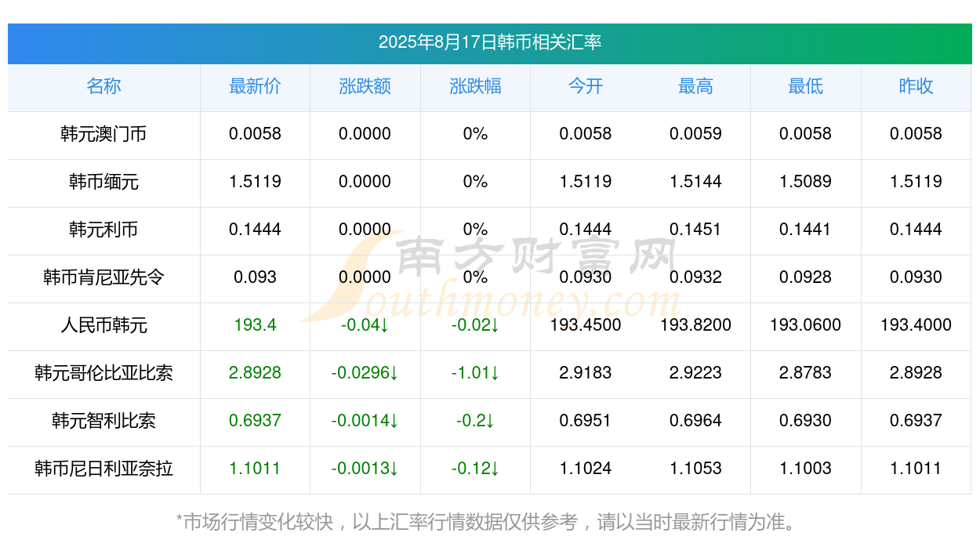The width and height of the screenshot is (980, 547).
Task: Click the row name '韩元澳门币'
Action: coord(103,134)
